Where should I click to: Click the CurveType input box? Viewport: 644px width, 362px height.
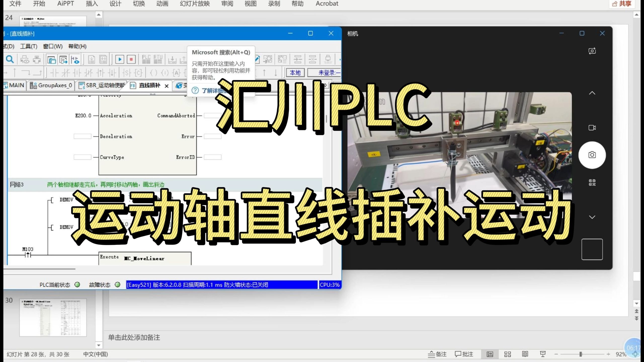pos(83,157)
